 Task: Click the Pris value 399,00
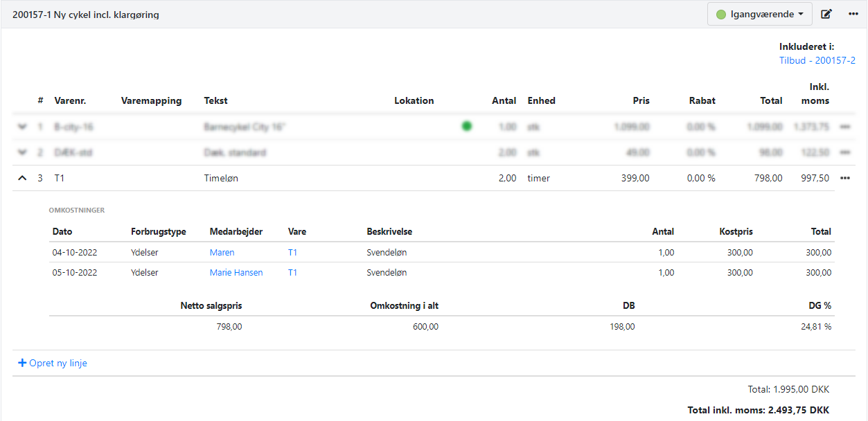635,178
